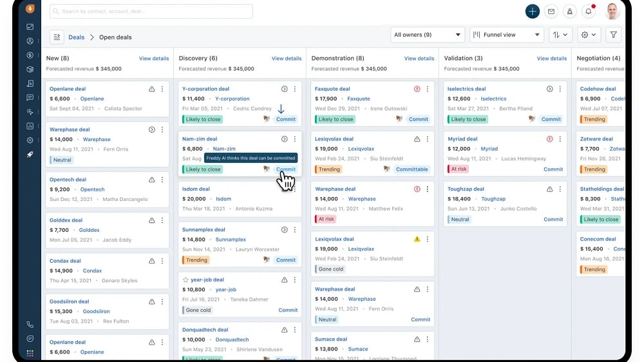Click View details for New column
644x362 pixels.
point(154,59)
